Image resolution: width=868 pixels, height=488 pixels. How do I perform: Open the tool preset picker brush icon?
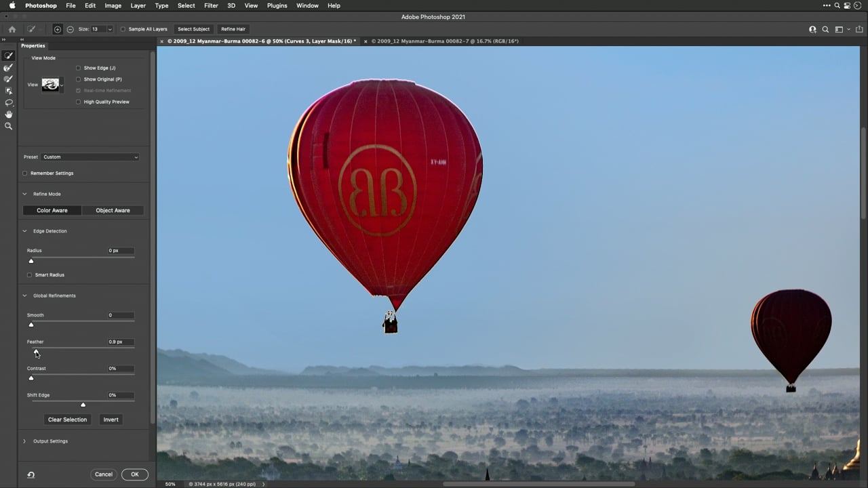(x=31, y=29)
